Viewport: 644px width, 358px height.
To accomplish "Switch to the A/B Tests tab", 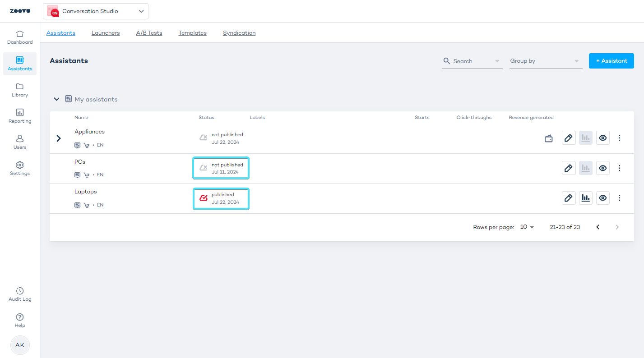I will point(149,33).
